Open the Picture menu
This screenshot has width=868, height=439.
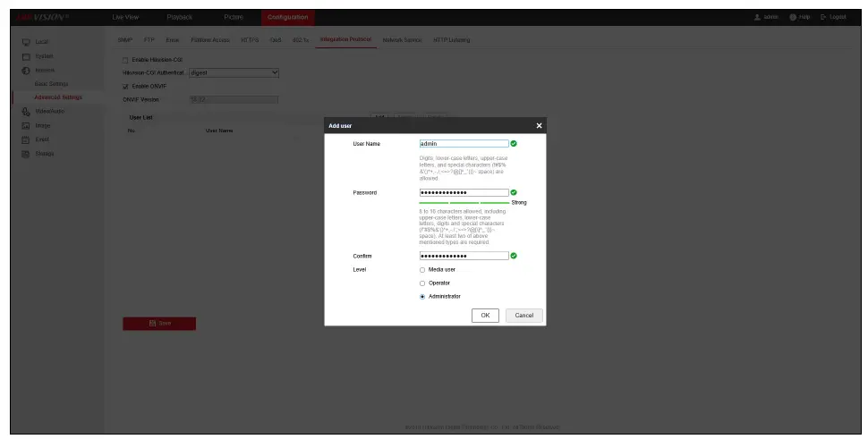234,17
